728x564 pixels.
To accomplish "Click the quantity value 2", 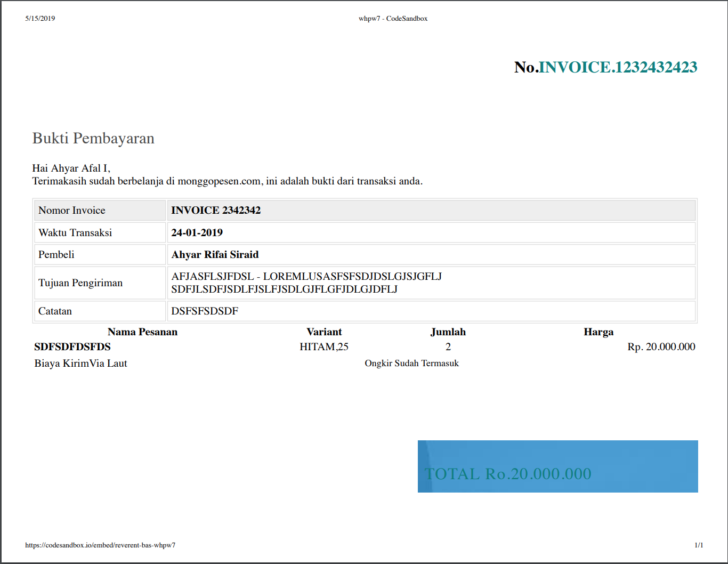I will pyautogui.click(x=448, y=347).
